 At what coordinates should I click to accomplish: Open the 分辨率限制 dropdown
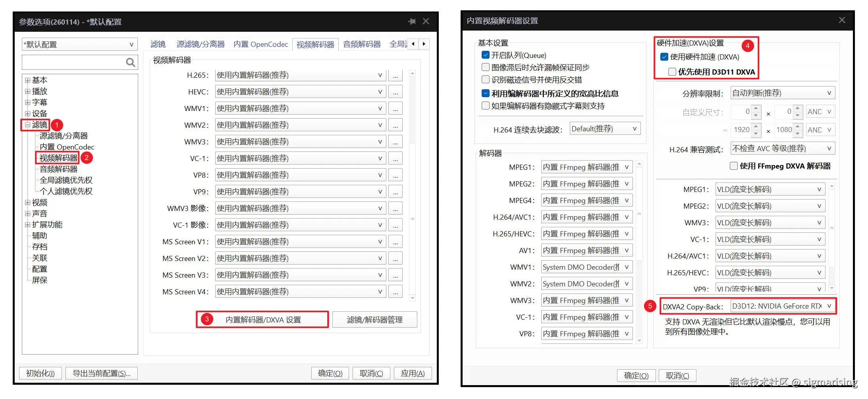click(x=829, y=92)
